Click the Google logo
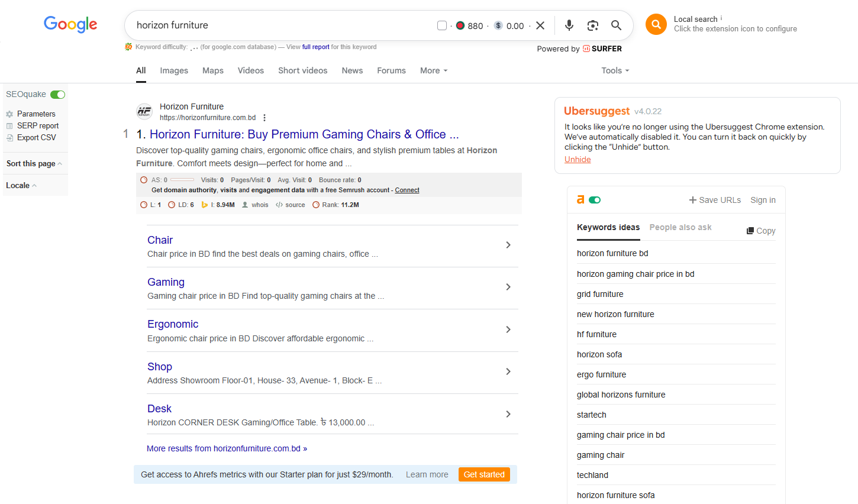 [70, 24]
